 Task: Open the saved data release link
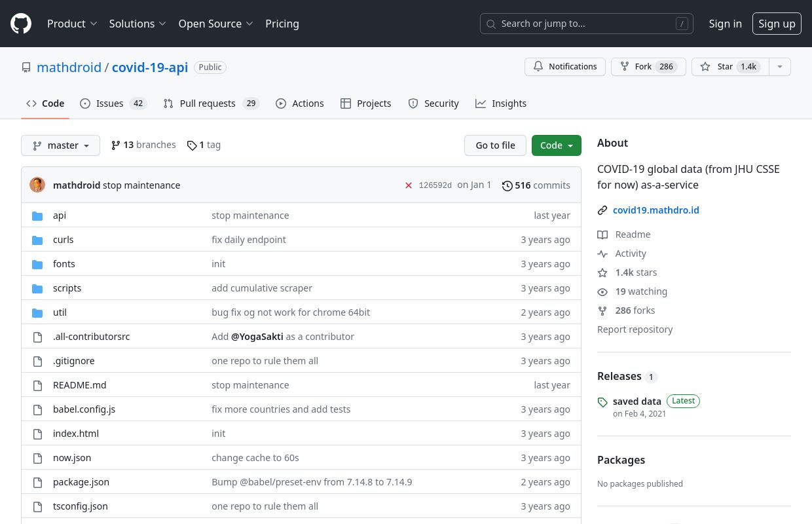[637, 401]
